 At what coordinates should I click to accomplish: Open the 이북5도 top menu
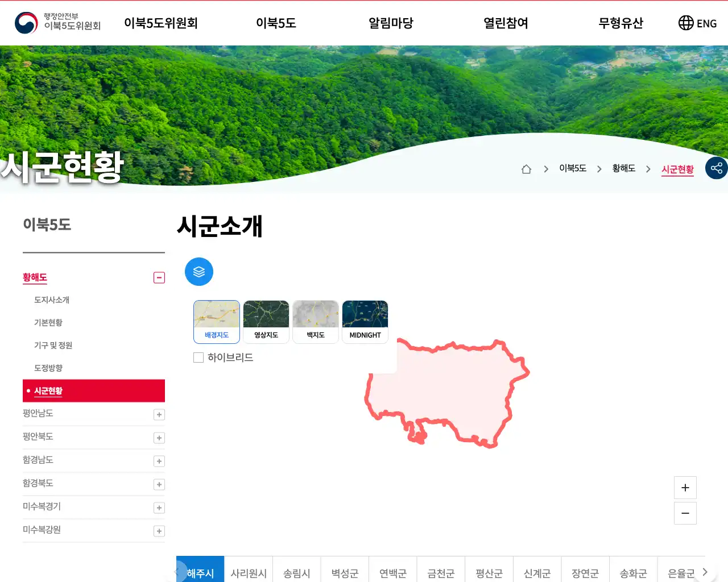pyautogui.click(x=276, y=23)
